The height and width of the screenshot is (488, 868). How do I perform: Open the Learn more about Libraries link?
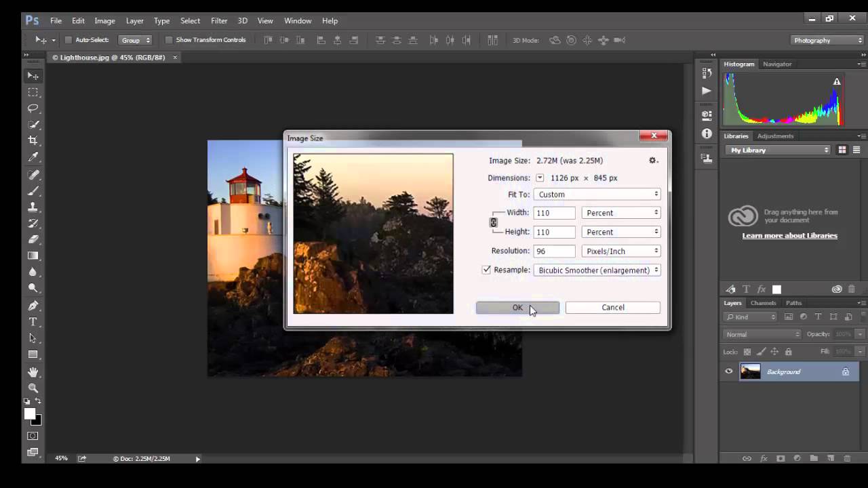click(789, 235)
